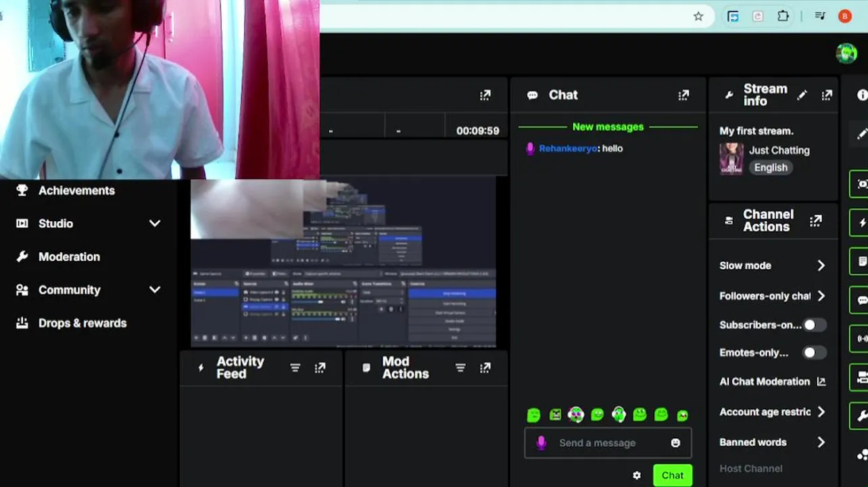
Task: Open Slow mode options arrow
Action: 821,265
